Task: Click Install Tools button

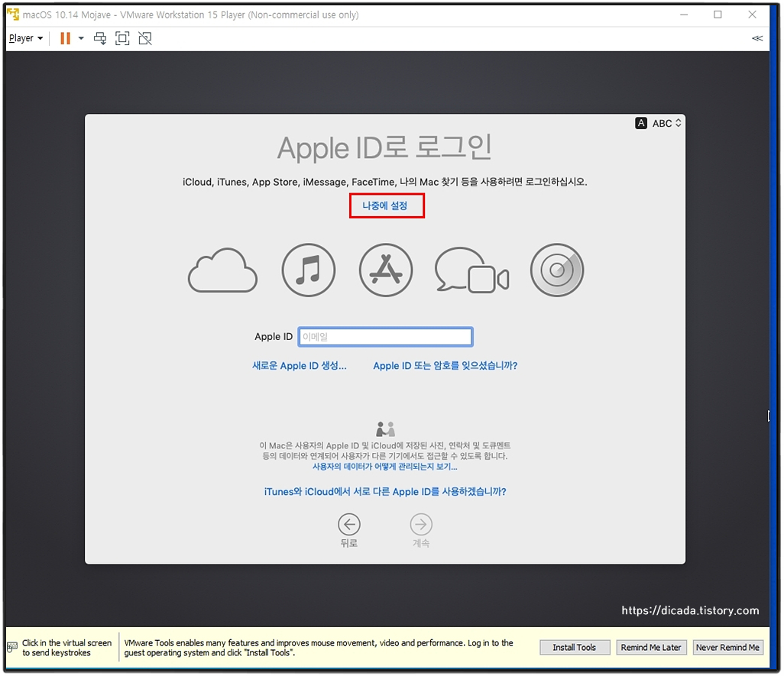Action: coord(575,648)
